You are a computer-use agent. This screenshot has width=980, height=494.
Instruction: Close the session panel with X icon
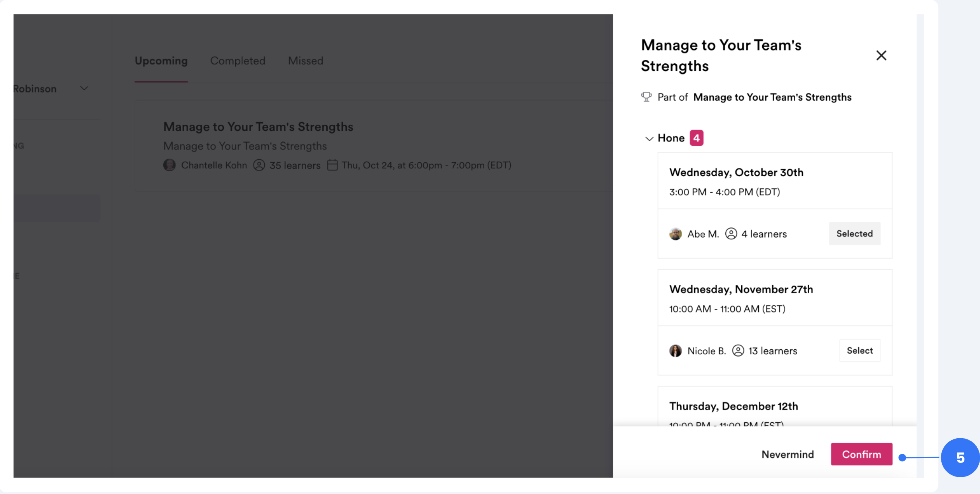[x=881, y=55]
